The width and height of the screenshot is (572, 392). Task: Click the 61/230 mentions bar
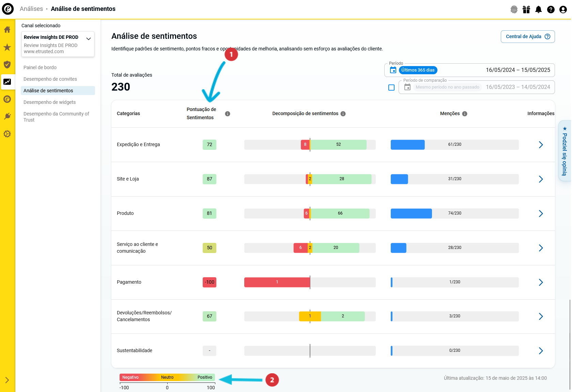click(x=455, y=144)
